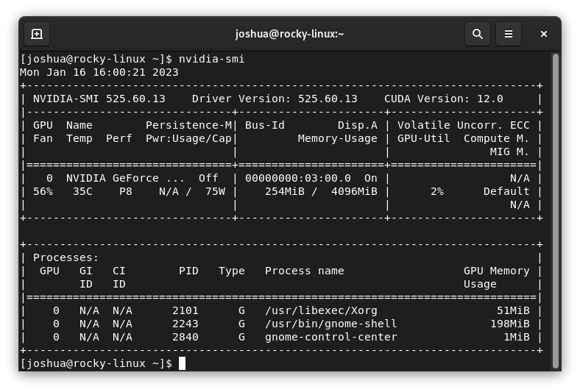Click the compute mode Default
The image size is (580, 392).
[x=506, y=191]
